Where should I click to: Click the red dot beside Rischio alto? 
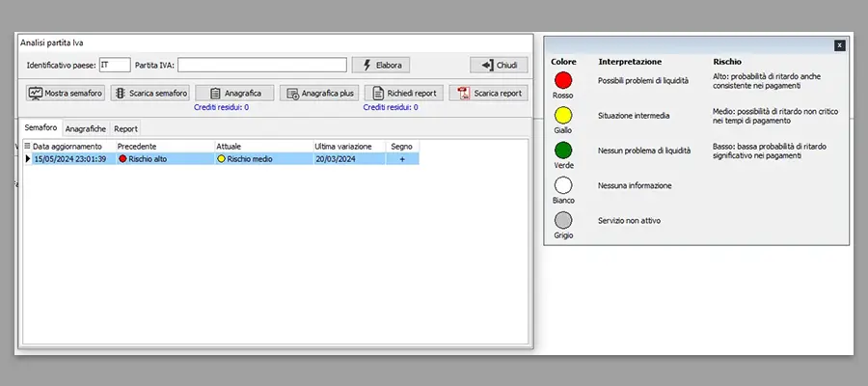tap(122, 159)
